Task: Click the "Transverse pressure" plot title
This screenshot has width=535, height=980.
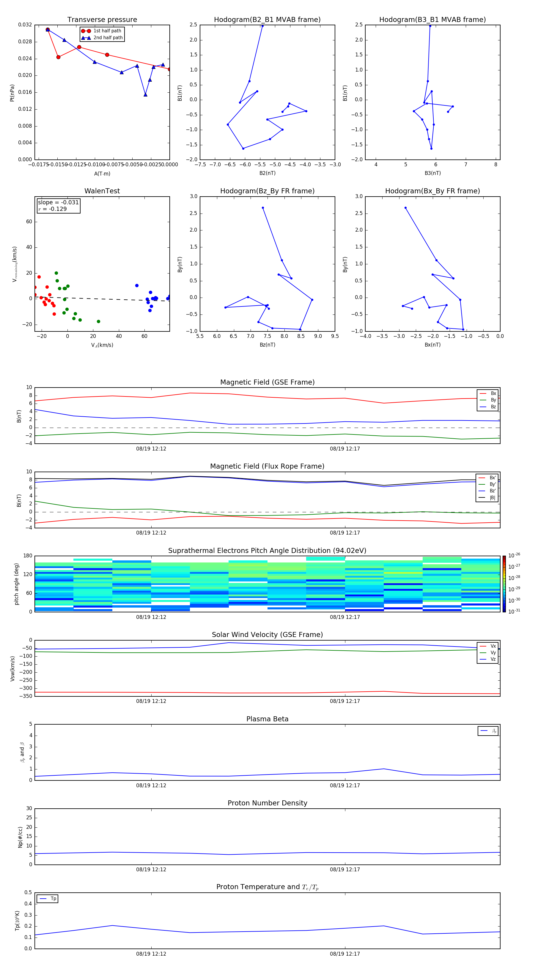Action: click(102, 20)
